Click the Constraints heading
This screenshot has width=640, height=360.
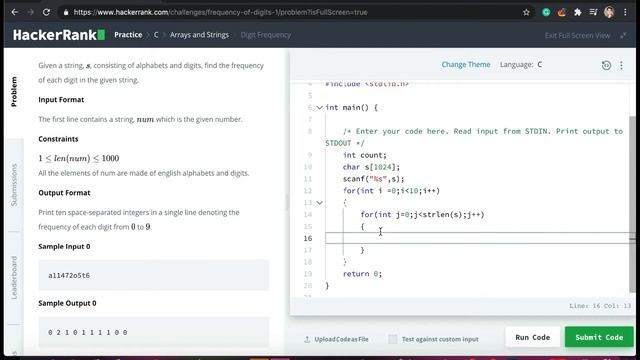(58, 139)
